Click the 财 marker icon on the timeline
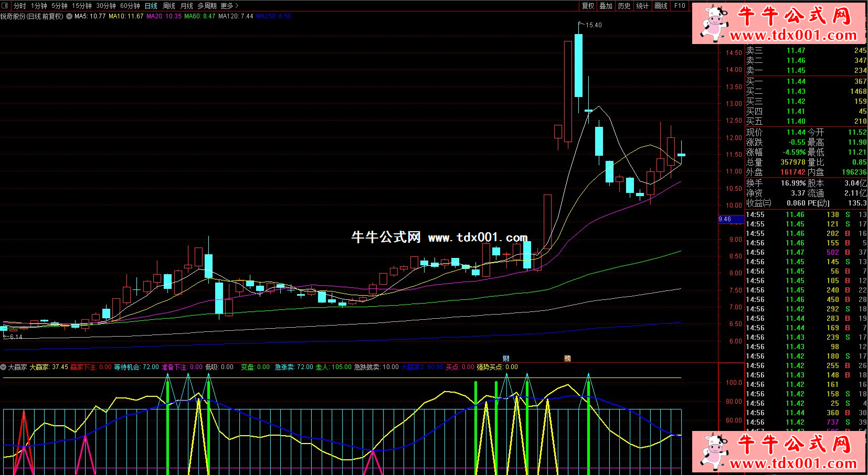This screenshot has height=475, width=868. (506, 358)
